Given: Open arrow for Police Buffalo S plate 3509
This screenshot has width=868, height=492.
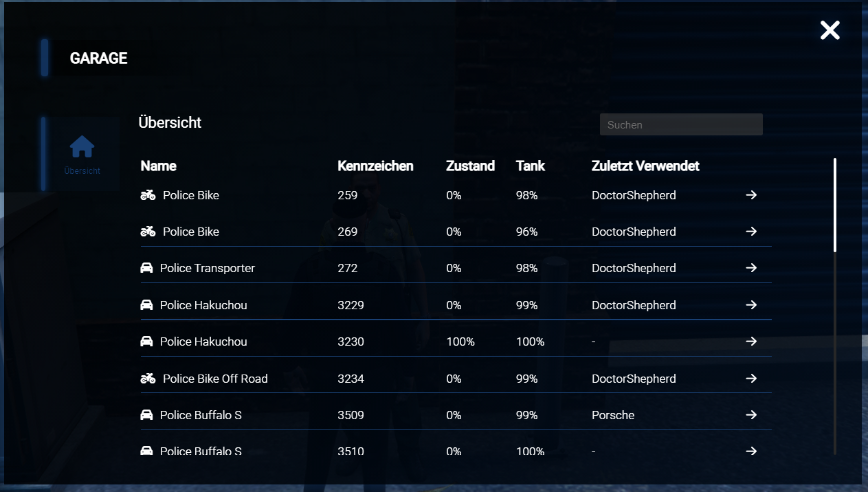Looking at the screenshot, I should [751, 415].
